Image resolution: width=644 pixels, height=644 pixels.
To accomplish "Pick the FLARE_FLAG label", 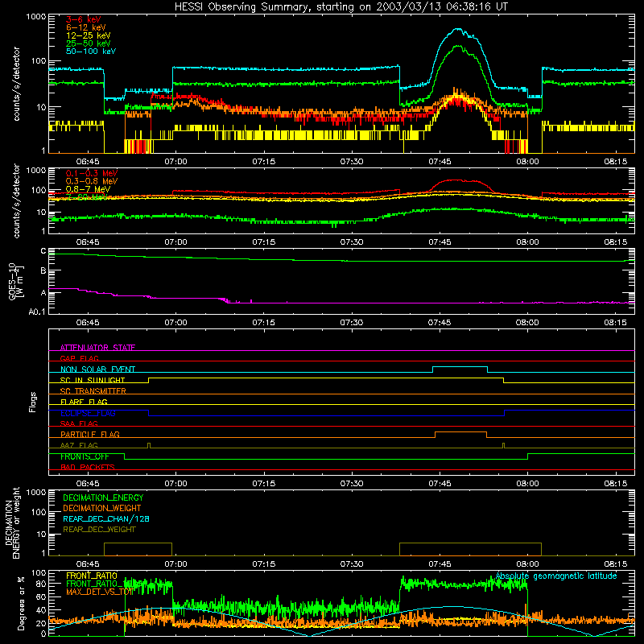I will [84, 402].
